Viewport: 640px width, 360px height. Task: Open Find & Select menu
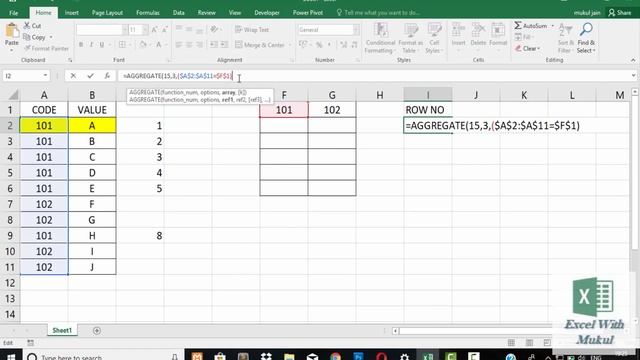(x=586, y=38)
